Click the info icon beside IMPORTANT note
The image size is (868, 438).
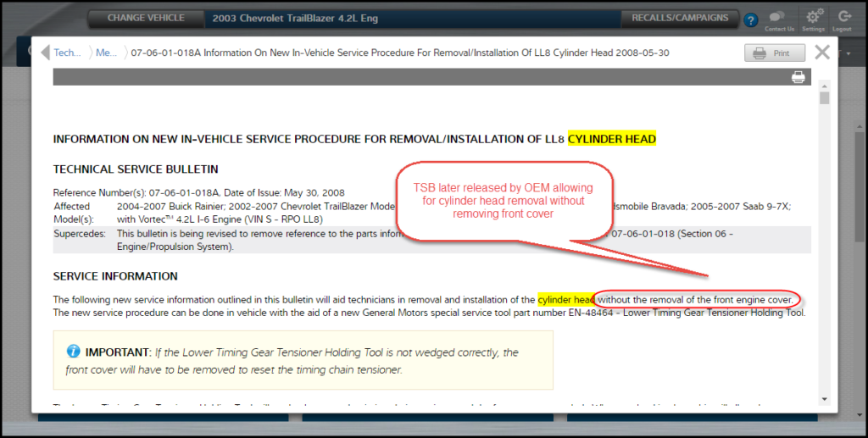[x=74, y=352]
